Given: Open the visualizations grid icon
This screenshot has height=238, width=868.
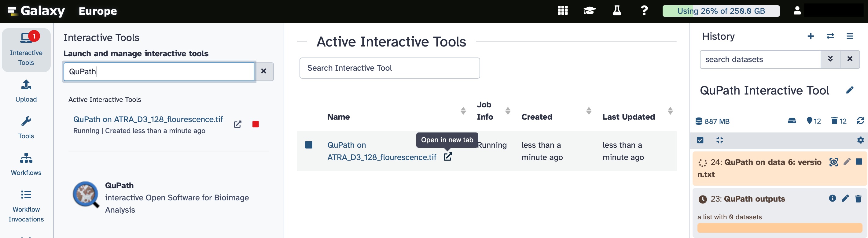Looking at the screenshot, I should pyautogui.click(x=563, y=10).
